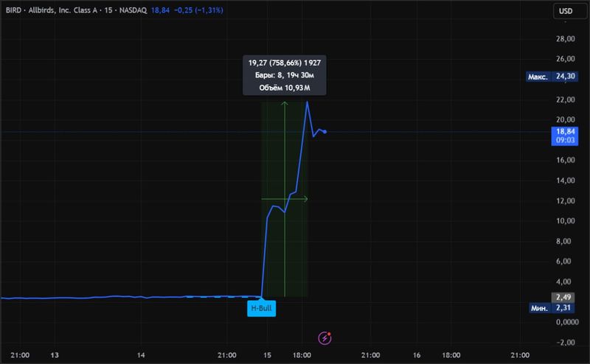The image size is (590, 364).
Task: Click the gray 2,49 price label
Action: [x=565, y=296]
